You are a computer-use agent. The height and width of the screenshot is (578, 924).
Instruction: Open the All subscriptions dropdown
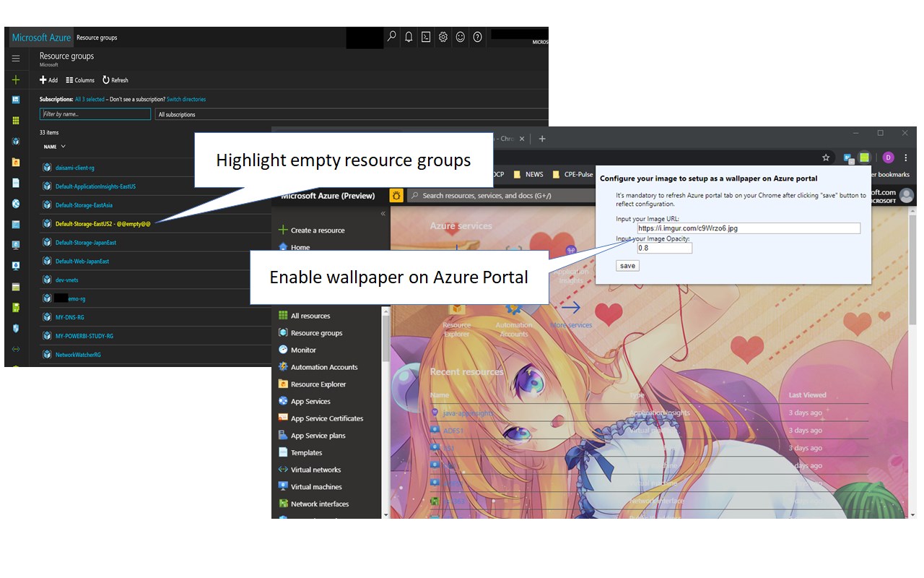(352, 114)
